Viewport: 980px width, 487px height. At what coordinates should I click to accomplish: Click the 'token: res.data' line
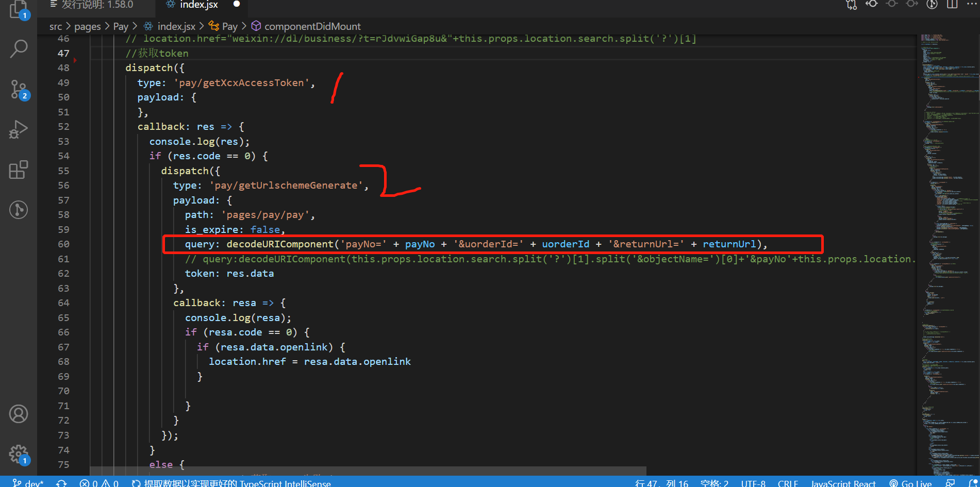[229, 273]
